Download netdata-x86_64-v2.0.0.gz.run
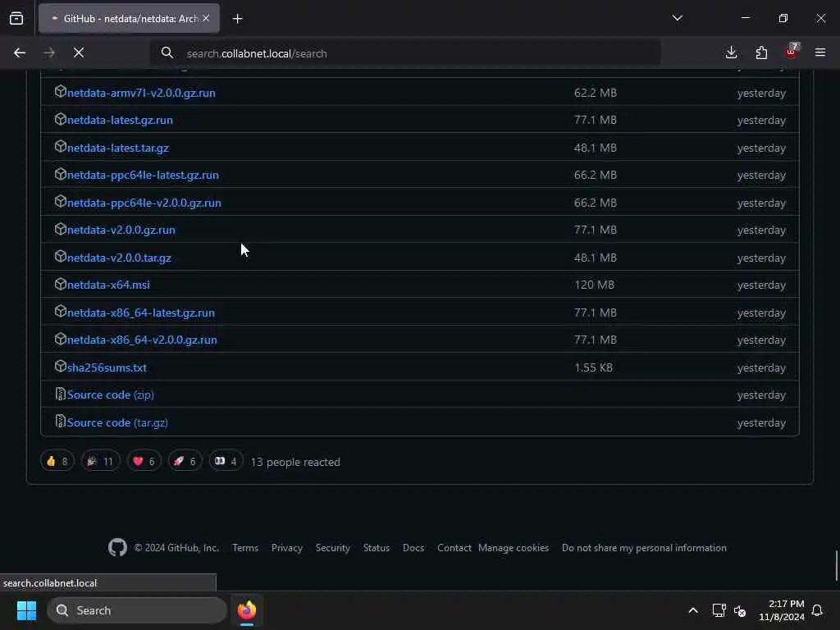The height and width of the screenshot is (630, 840). tap(142, 340)
